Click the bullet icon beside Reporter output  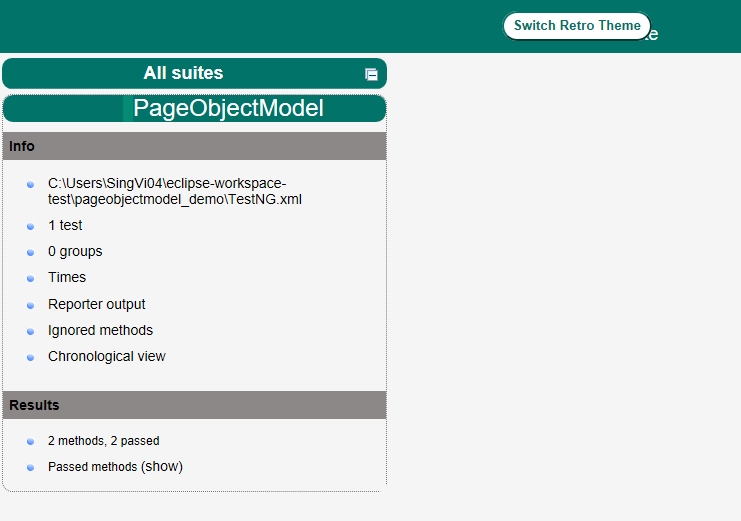coord(30,305)
